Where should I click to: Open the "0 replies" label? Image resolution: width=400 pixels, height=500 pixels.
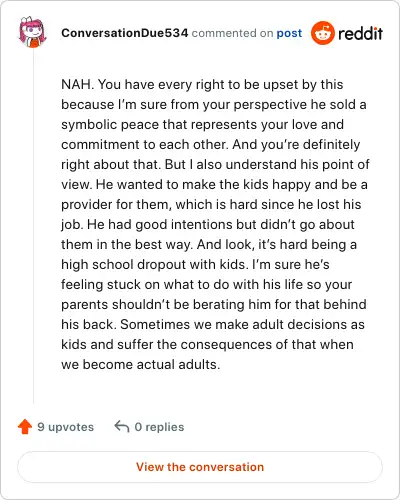pos(159,427)
